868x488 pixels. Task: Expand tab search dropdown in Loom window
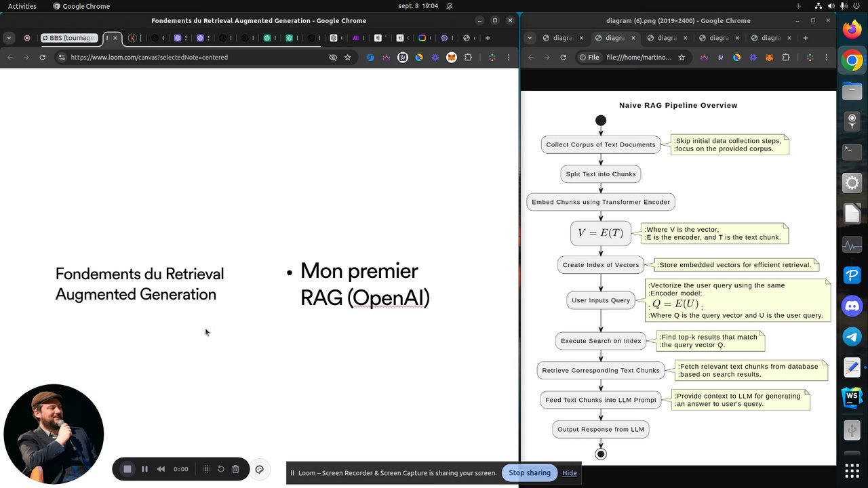click(x=9, y=38)
